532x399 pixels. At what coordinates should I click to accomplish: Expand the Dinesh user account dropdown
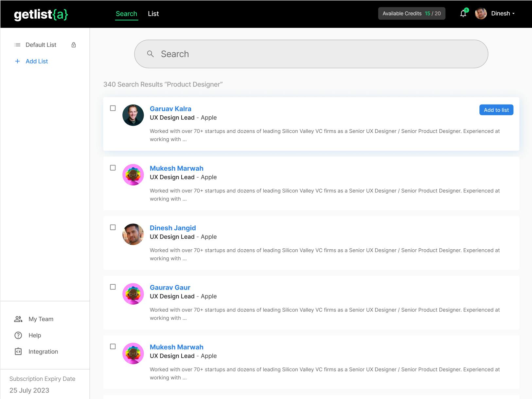click(495, 13)
